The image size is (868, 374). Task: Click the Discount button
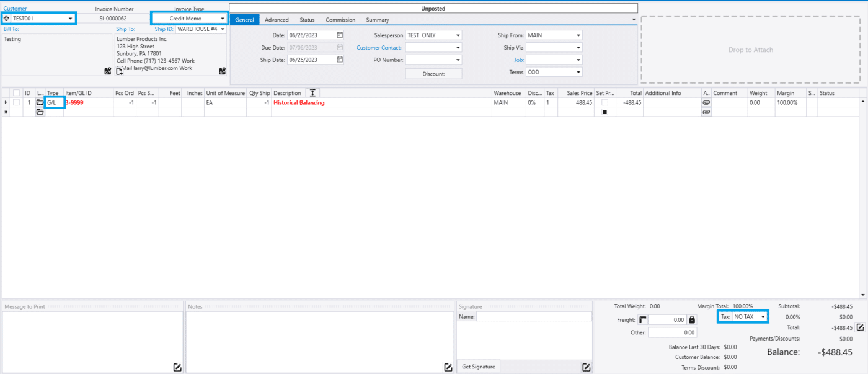click(x=434, y=74)
